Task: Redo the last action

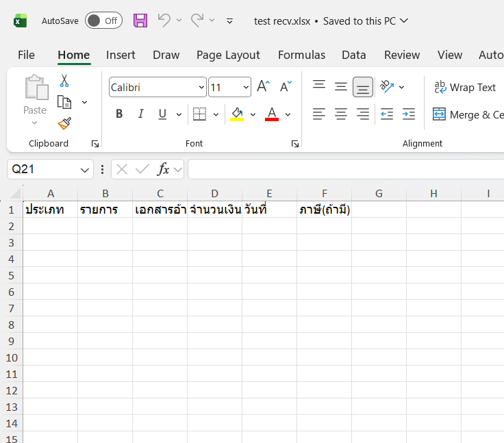Action: [x=197, y=21]
